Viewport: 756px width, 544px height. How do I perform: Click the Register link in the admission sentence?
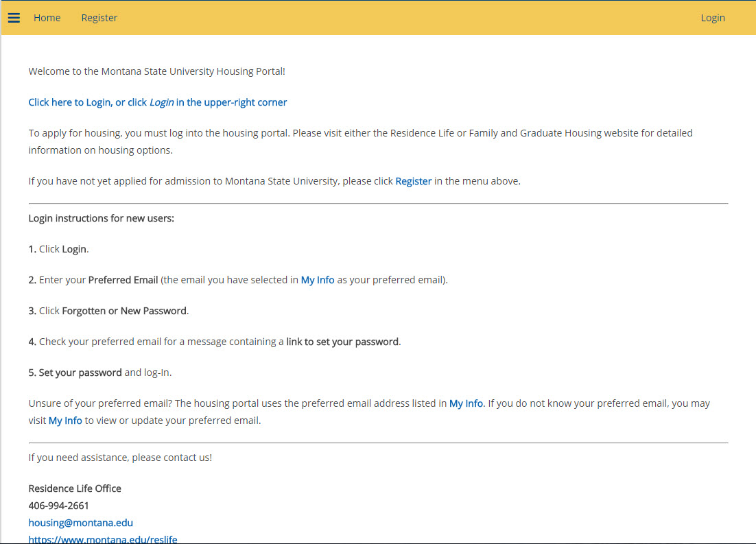coord(413,181)
